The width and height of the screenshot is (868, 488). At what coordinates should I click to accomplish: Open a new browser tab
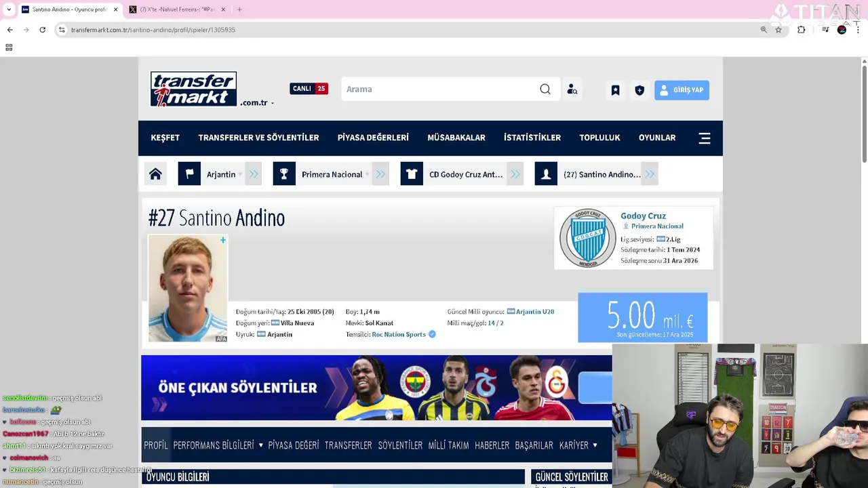(x=239, y=9)
